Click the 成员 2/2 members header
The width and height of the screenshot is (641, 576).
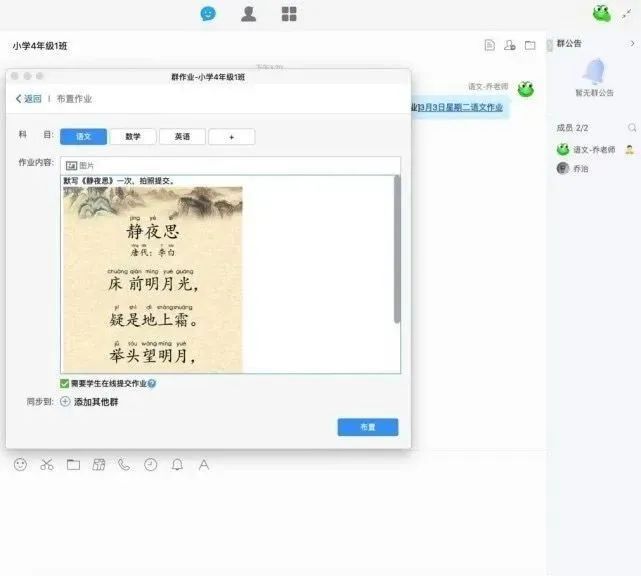572,128
